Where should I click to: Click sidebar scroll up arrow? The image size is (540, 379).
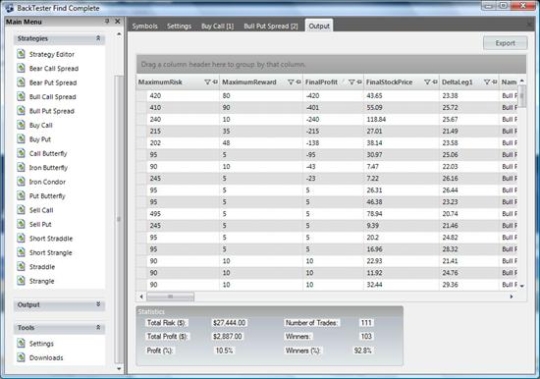point(119,34)
